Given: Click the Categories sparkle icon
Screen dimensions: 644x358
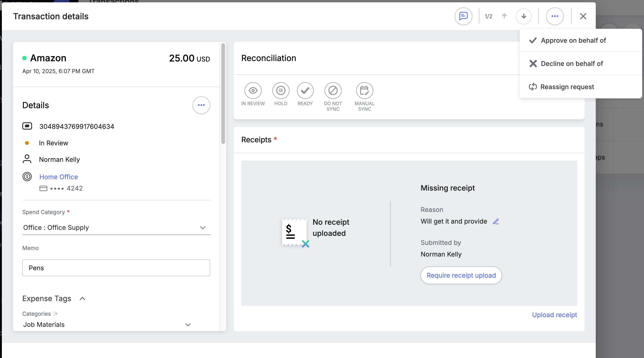Looking at the screenshot, I should click(55, 313).
